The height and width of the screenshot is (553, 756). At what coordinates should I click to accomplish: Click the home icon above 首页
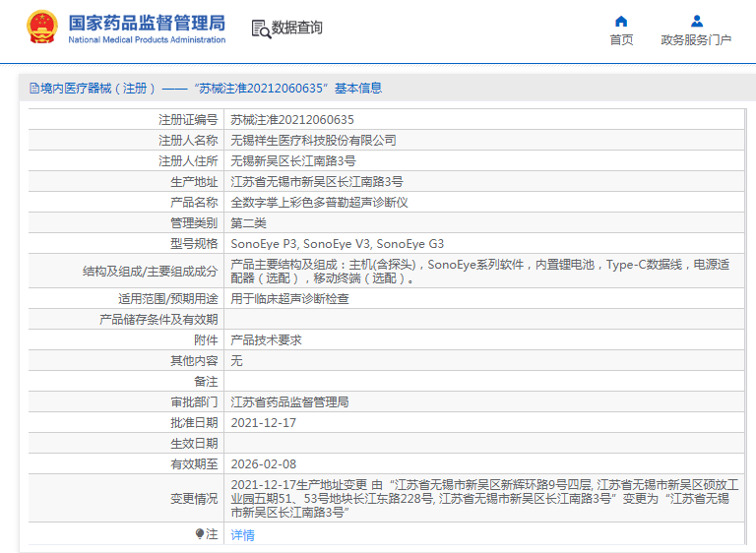[621, 22]
